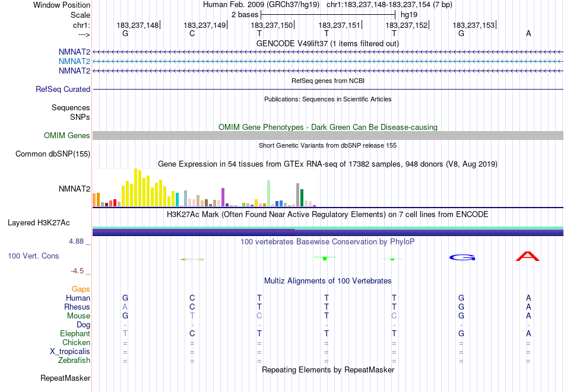
Task: Click the OMIM Genes track label
Action: click(67, 135)
